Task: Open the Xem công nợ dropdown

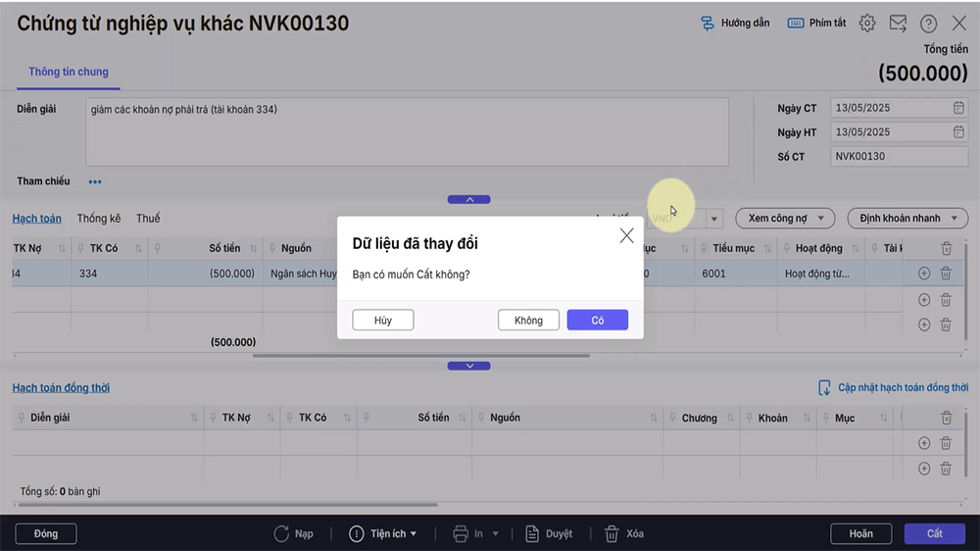Action: pyautogui.click(x=785, y=219)
